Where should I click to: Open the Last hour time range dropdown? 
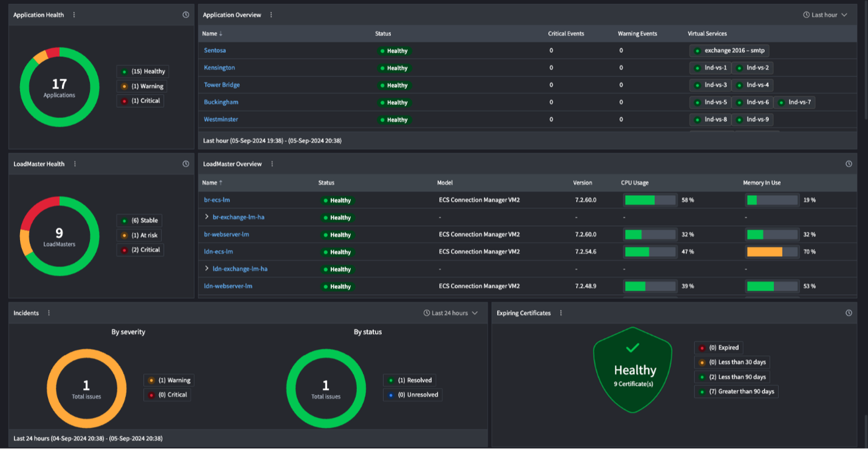pyautogui.click(x=824, y=15)
